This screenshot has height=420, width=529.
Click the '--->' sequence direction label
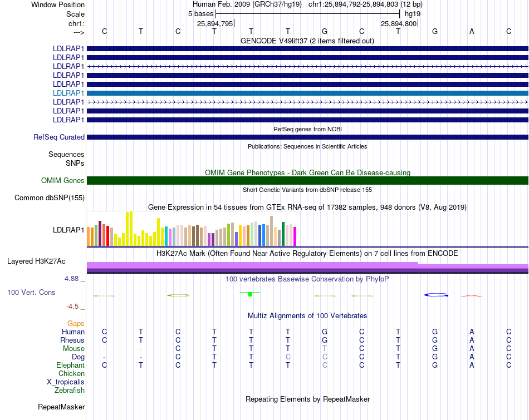click(x=79, y=32)
